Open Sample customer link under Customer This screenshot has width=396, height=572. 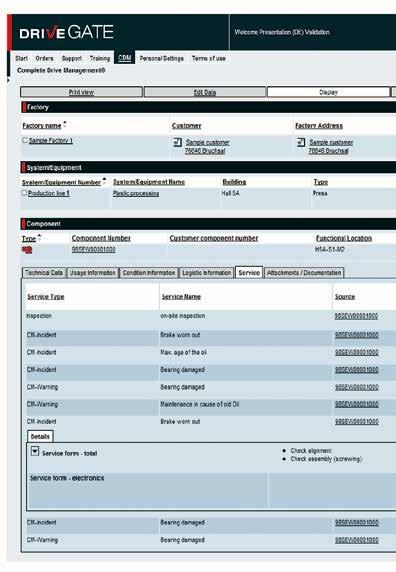pyautogui.click(x=207, y=142)
